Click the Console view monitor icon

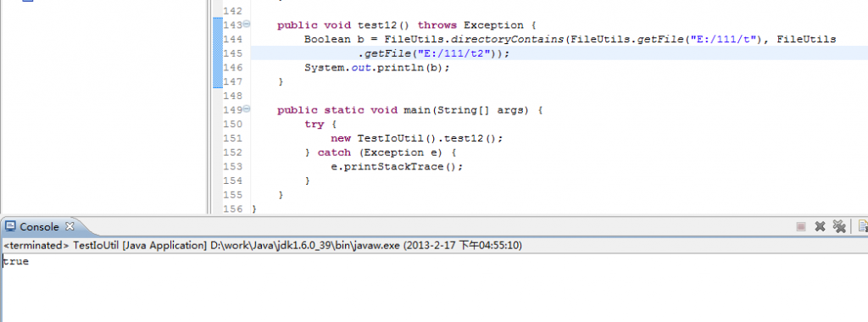(x=10, y=226)
